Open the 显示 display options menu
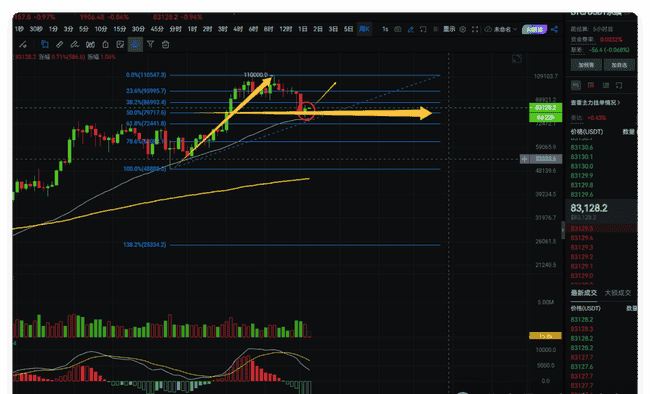This screenshot has width=650, height=394. 449,29
